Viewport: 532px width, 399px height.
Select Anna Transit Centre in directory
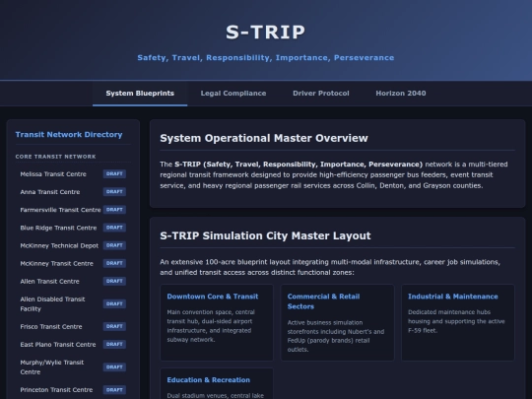point(73,192)
